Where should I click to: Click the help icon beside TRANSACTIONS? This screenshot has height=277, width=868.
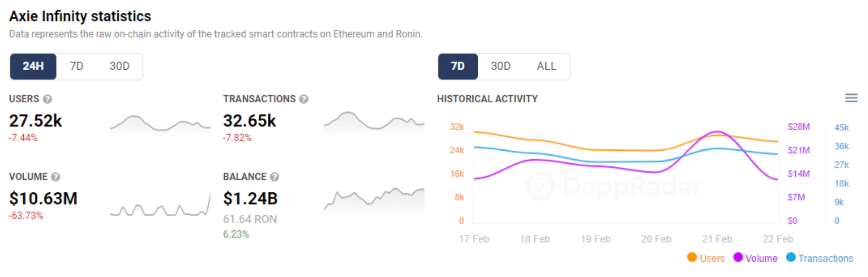(304, 99)
